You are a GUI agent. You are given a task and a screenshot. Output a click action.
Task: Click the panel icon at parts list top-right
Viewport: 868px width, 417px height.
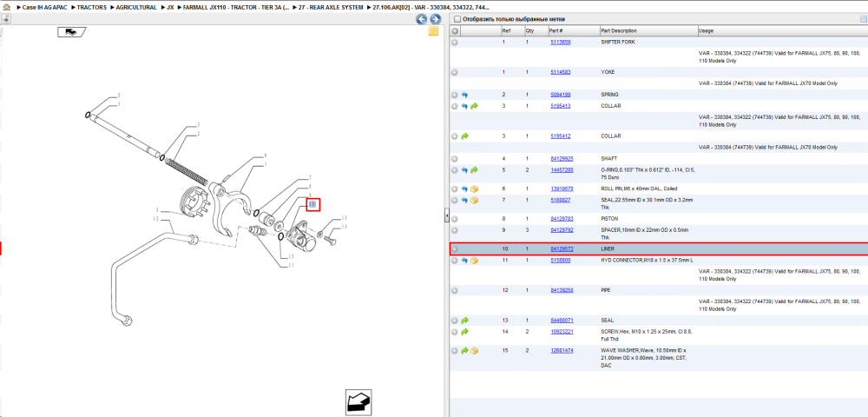[863, 19]
